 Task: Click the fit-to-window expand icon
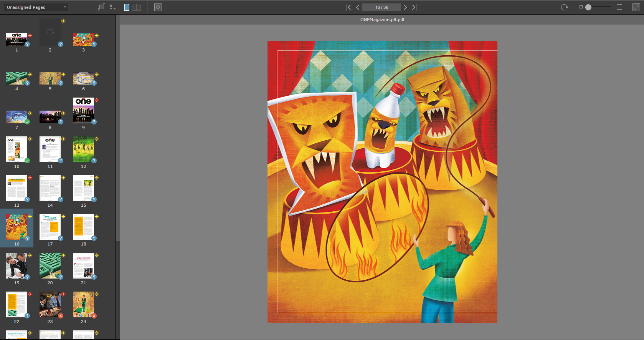click(x=636, y=7)
